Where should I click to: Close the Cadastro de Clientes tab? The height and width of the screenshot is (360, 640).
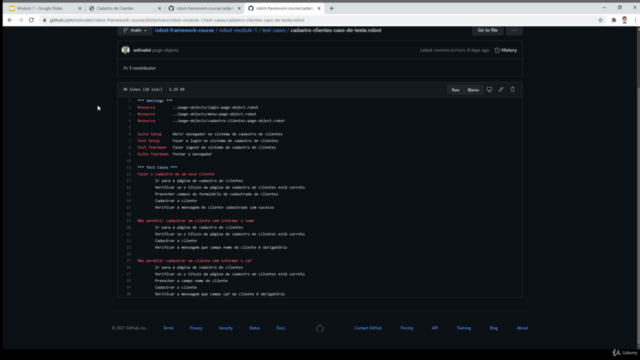point(160,8)
